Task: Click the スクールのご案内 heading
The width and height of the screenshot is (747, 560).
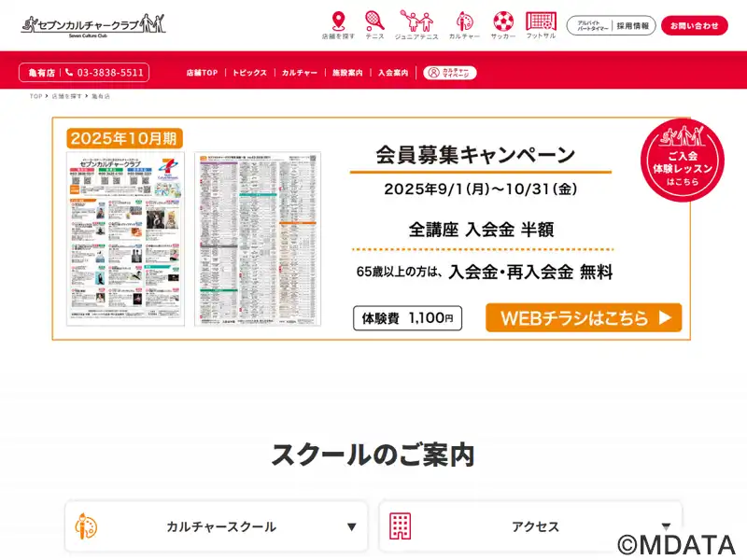Action: 373,455
